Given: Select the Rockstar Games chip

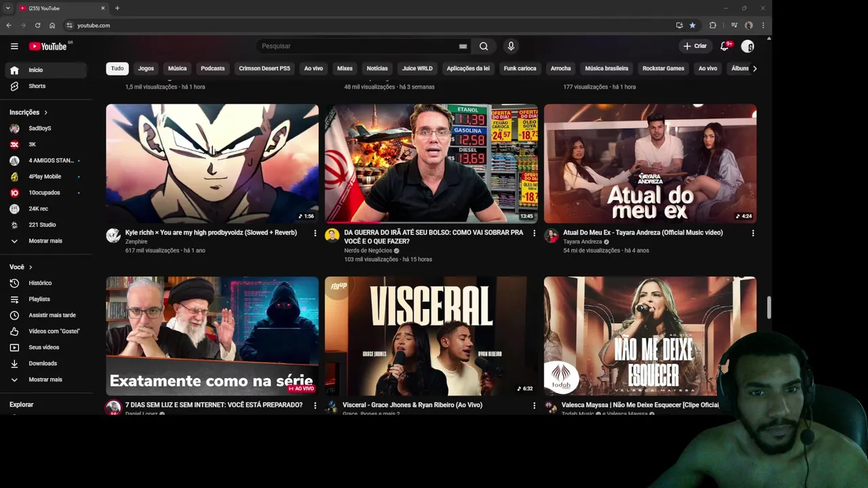Looking at the screenshot, I should (663, 68).
